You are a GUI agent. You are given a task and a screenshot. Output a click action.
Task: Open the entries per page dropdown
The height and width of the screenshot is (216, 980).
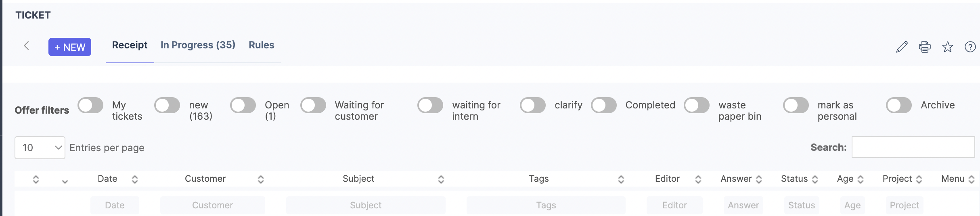pyautogui.click(x=40, y=147)
